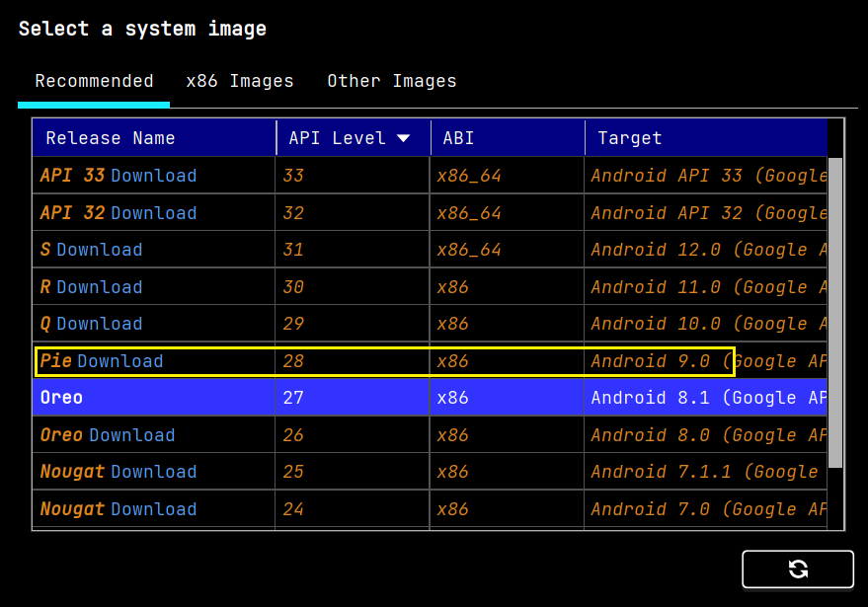The image size is (868, 607).
Task: Click the Release Name column header
Action: tap(154, 138)
